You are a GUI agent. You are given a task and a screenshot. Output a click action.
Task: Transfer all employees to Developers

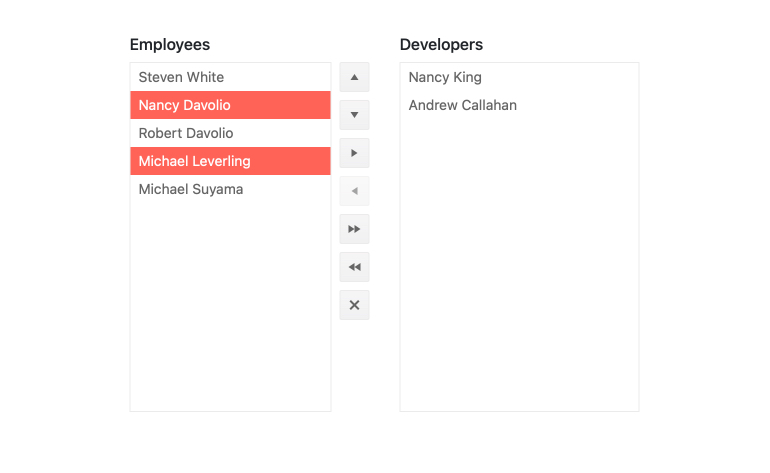(354, 229)
